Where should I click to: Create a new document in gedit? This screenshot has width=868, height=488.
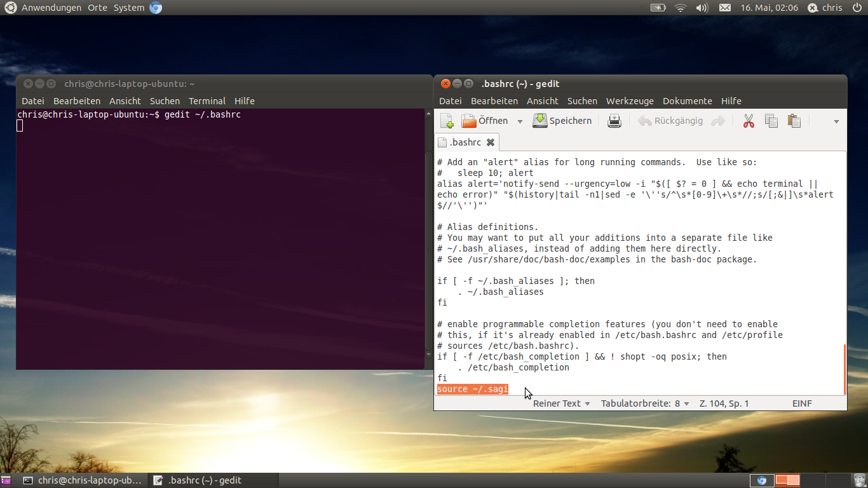pyautogui.click(x=447, y=120)
